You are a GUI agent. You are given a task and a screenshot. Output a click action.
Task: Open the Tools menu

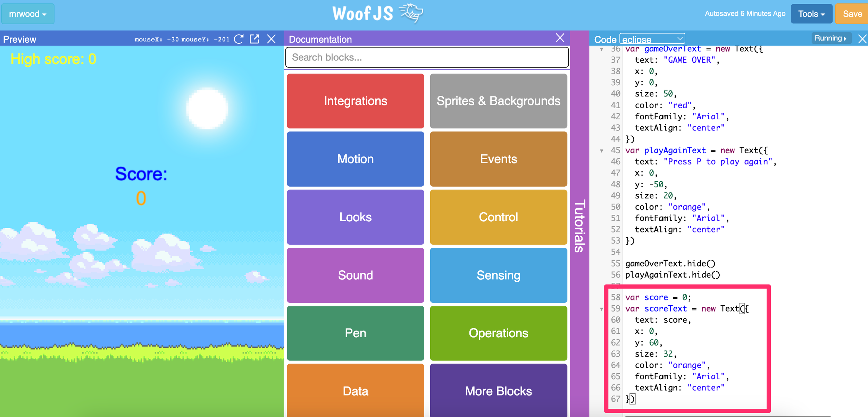click(x=811, y=14)
